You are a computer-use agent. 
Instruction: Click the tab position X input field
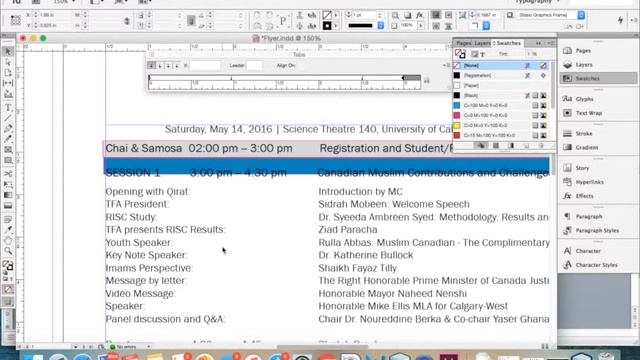pos(205,65)
